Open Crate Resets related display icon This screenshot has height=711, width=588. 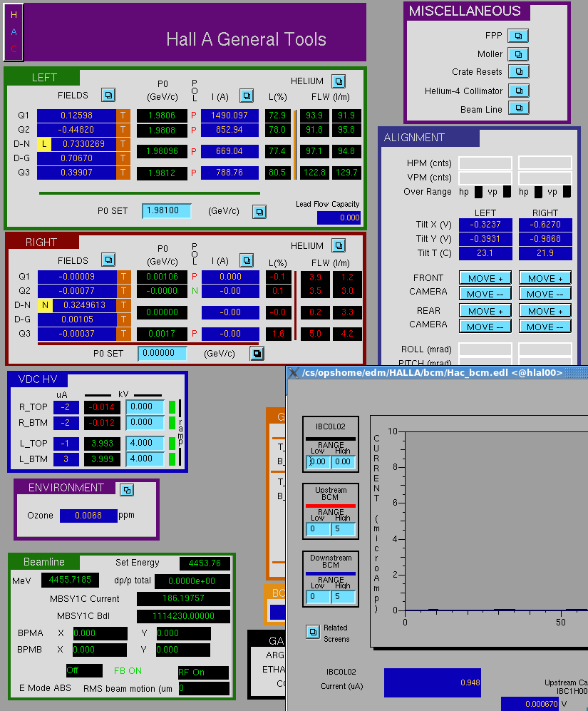click(519, 71)
